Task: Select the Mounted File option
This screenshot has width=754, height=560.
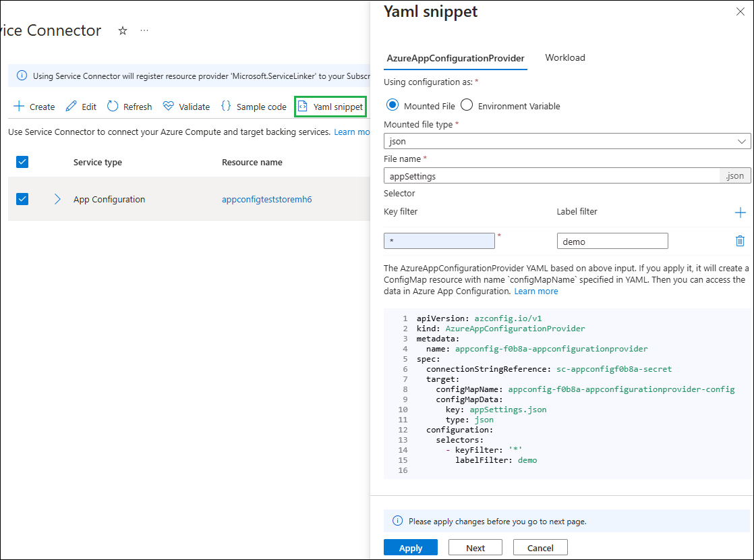Action: pyautogui.click(x=392, y=105)
